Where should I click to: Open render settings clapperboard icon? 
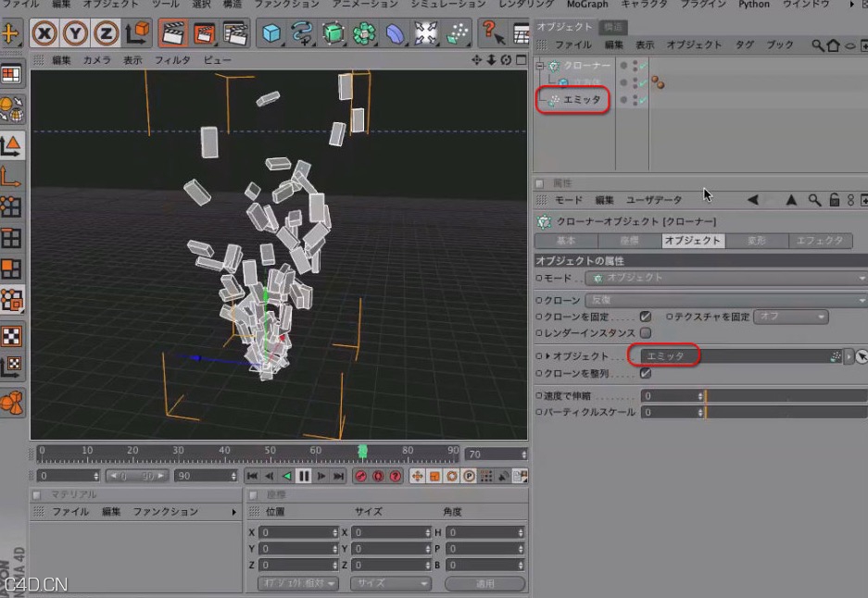[235, 33]
